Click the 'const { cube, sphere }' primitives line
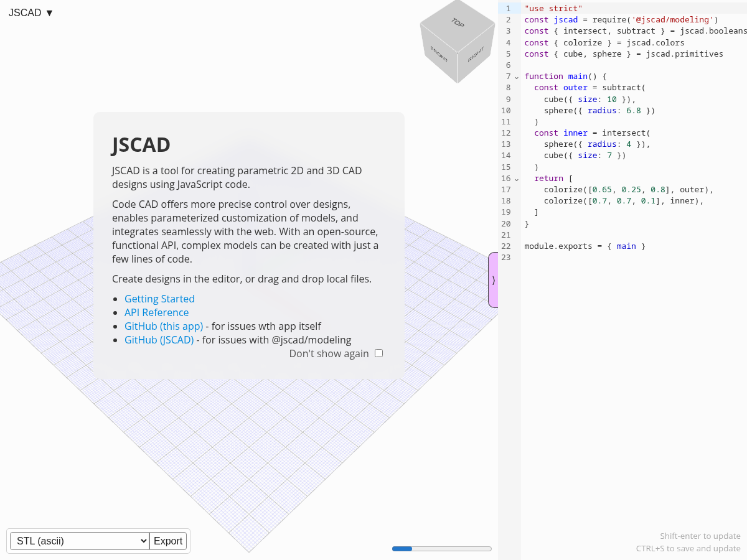 [x=624, y=54]
